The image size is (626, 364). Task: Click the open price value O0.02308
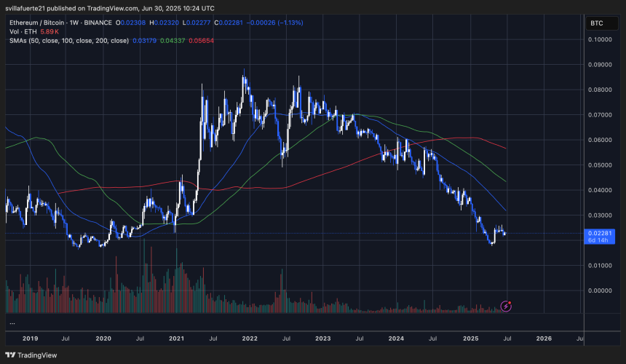130,23
